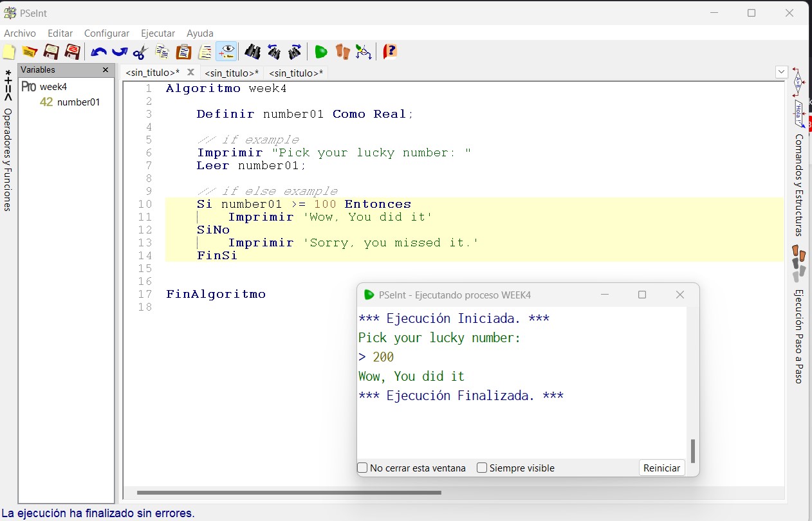Save the algorithm with the first floppy disk icon
The height and width of the screenshot is (521, 812).
click(51, 51)
